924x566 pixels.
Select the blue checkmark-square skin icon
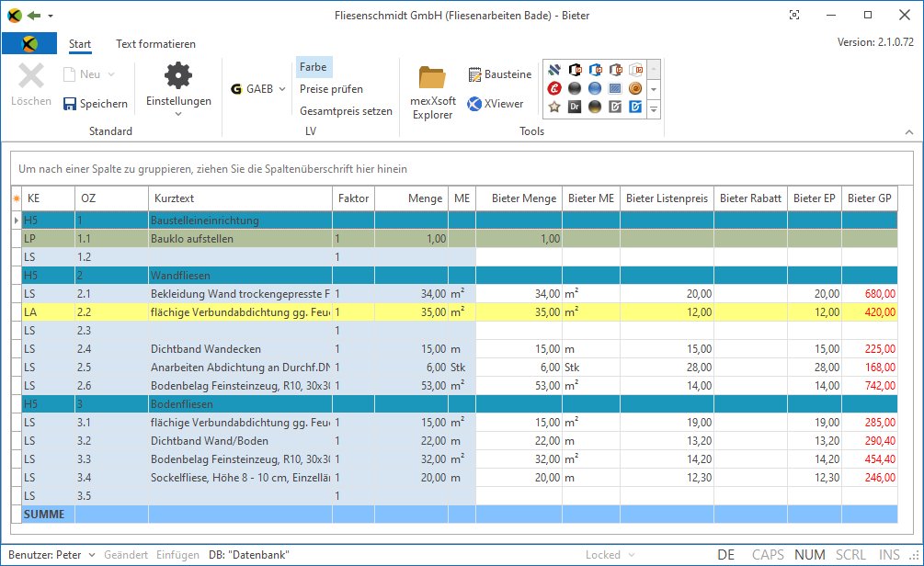[635, 107]
